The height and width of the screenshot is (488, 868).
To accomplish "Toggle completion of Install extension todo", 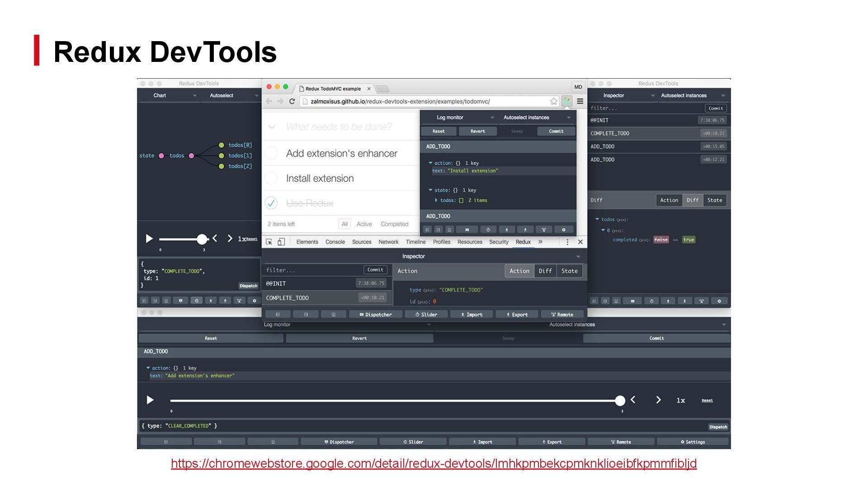I will point(271,178).
